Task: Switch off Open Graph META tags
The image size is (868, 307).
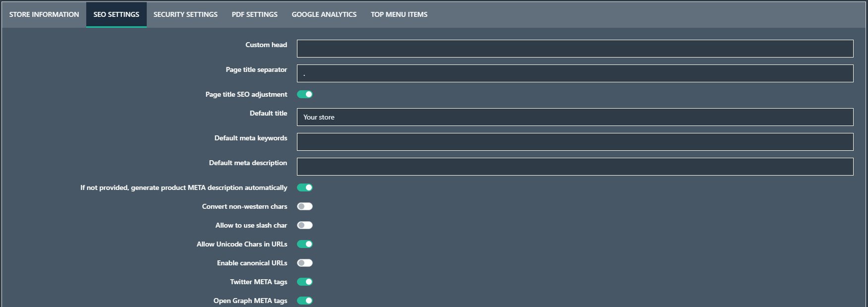Action: point(305,301)
